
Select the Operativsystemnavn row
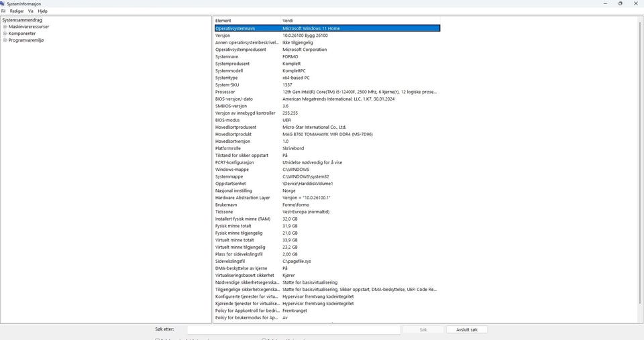pos(327,28)
